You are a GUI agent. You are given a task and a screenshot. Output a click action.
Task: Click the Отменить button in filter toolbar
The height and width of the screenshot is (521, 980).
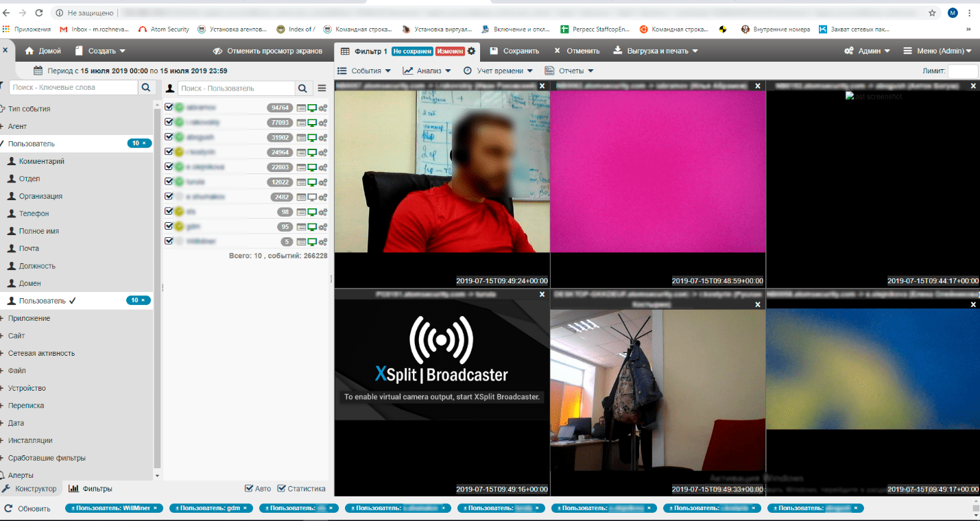(577, 51)
